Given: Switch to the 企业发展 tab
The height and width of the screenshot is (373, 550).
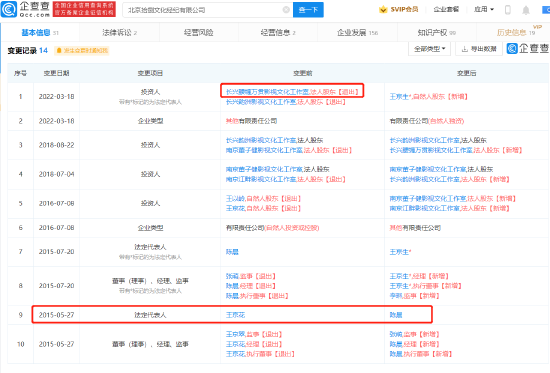Looking at the screenshot, I should point(357,33).
